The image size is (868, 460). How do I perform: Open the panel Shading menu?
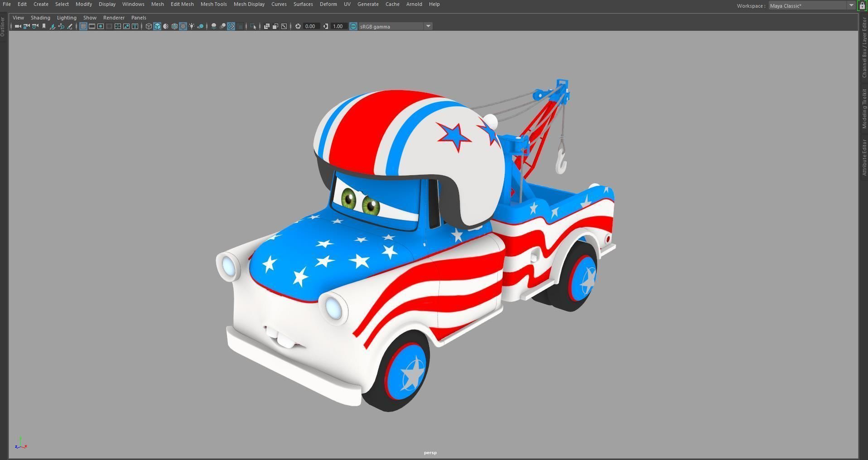click(x=40, y=18)
